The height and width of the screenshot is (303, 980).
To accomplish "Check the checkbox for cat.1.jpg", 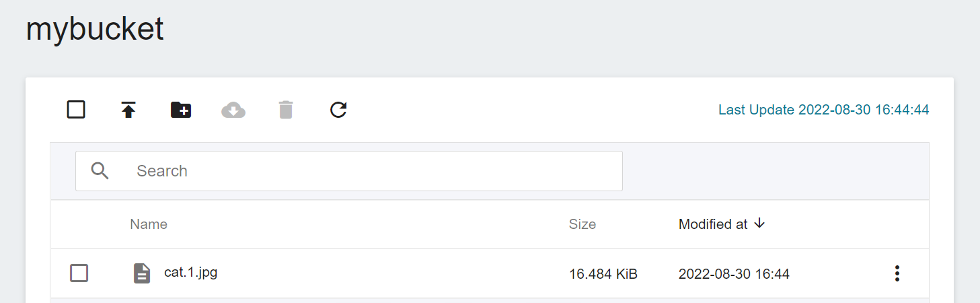I will click(x=79, y=273).
